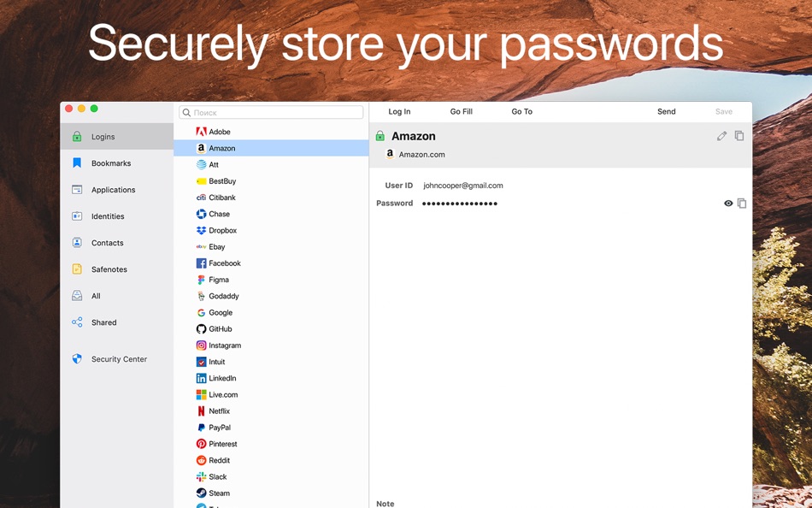Image resolution: width=812 pixels, height=508 pixels.
Task: Open the Identities sidebar label
Action: click(x=108, y=216)
